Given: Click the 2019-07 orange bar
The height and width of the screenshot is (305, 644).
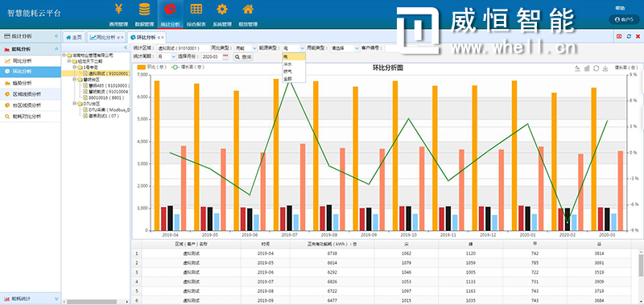Looking at the screenshot, I should tap(275, 155).
